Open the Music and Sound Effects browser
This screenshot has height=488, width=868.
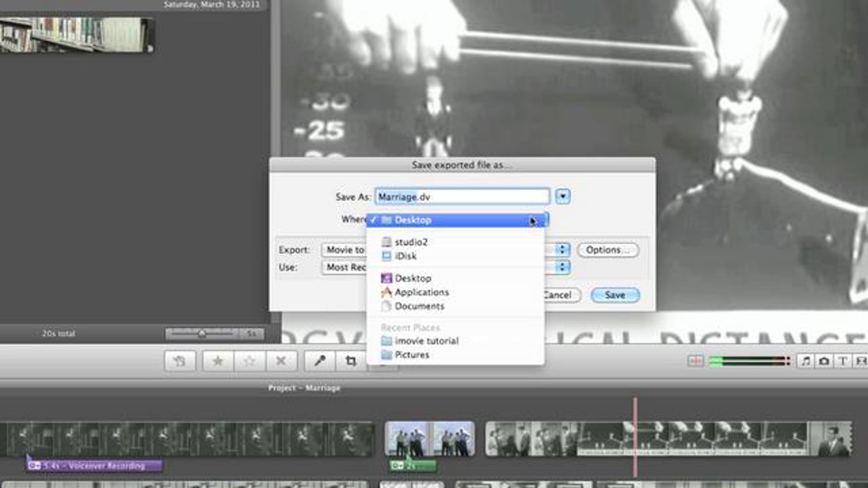[806, 361]
